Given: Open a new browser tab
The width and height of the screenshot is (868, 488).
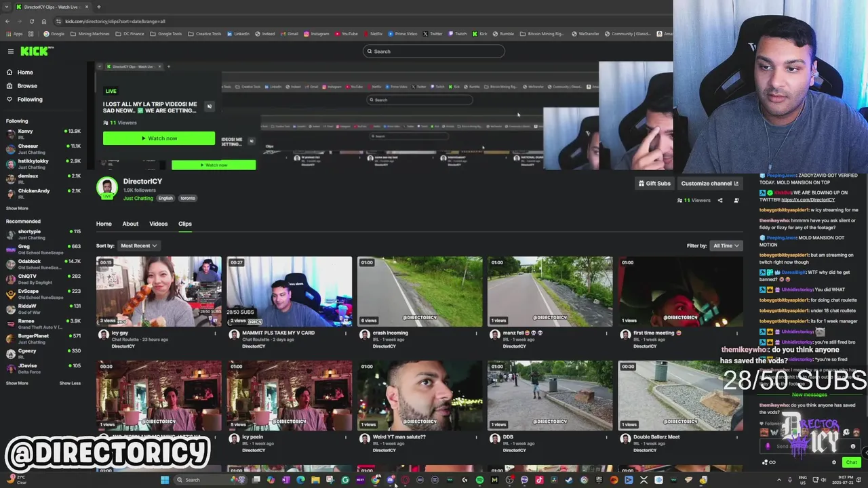Looking at the screenshot, I should click(98, 7).
